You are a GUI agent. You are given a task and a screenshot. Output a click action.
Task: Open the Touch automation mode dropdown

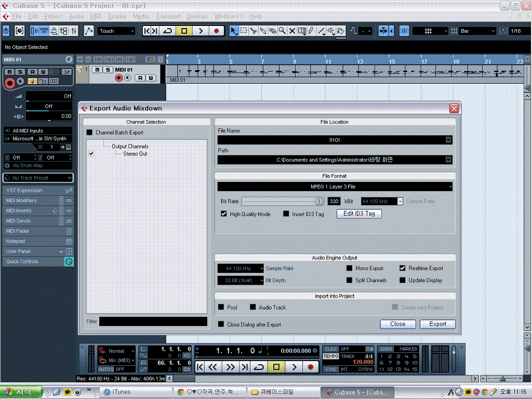pyautogui.click(x=116, y=31)
